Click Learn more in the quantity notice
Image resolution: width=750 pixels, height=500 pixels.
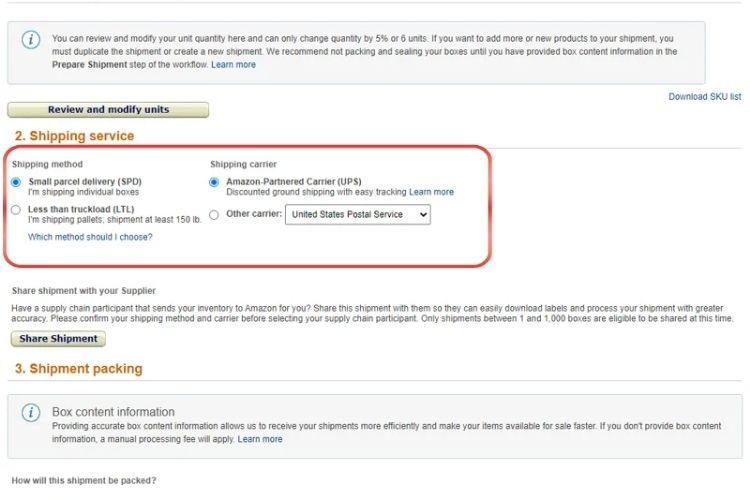point(233,65)
